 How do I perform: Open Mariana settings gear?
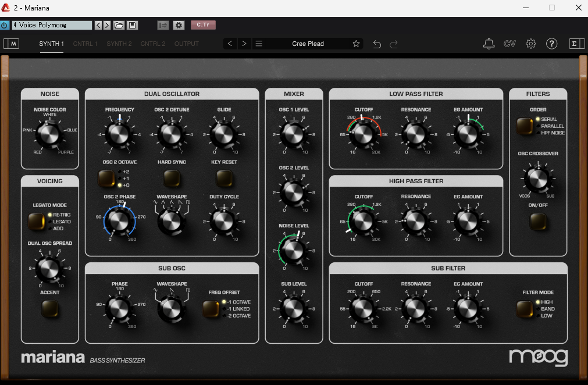[x=530, y=44]
